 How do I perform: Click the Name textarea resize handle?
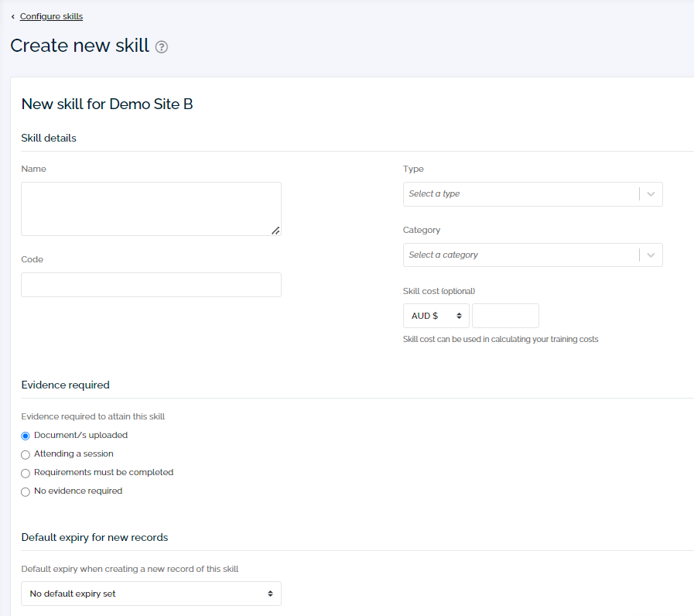(276, 231)
